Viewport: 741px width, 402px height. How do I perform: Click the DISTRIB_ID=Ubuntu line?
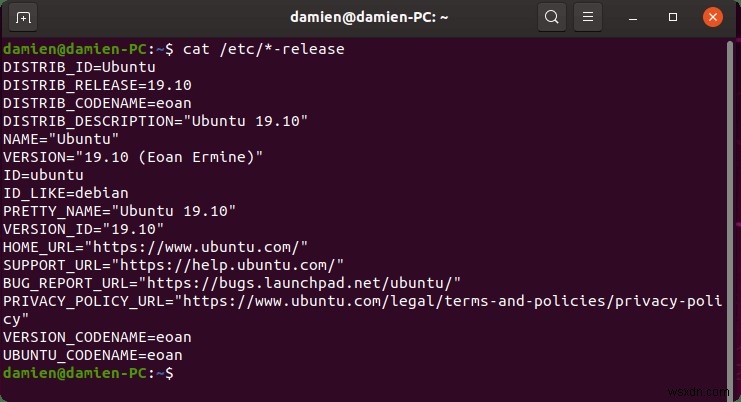tap(79, 67)
